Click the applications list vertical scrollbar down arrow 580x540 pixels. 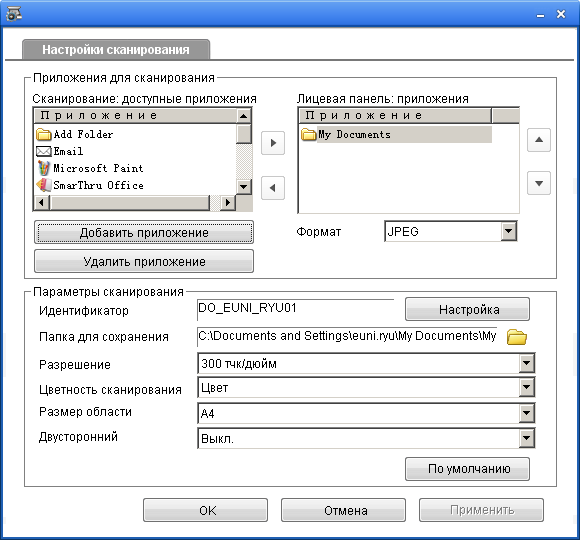[244, 186]
